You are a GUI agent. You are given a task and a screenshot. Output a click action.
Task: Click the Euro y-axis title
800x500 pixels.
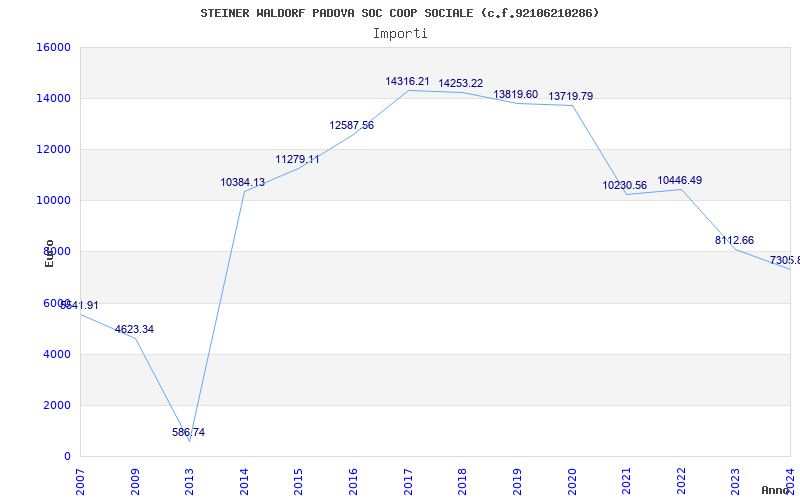click(x=49, y=253)
